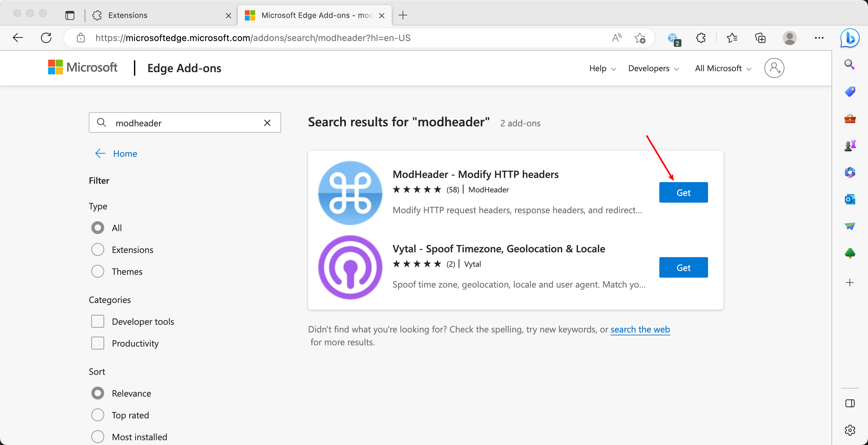Screen dimensions: 868x445
Task: Click ModHeader's 58 ratings stars
Action: pyautogui.click(x=417, y=189)
